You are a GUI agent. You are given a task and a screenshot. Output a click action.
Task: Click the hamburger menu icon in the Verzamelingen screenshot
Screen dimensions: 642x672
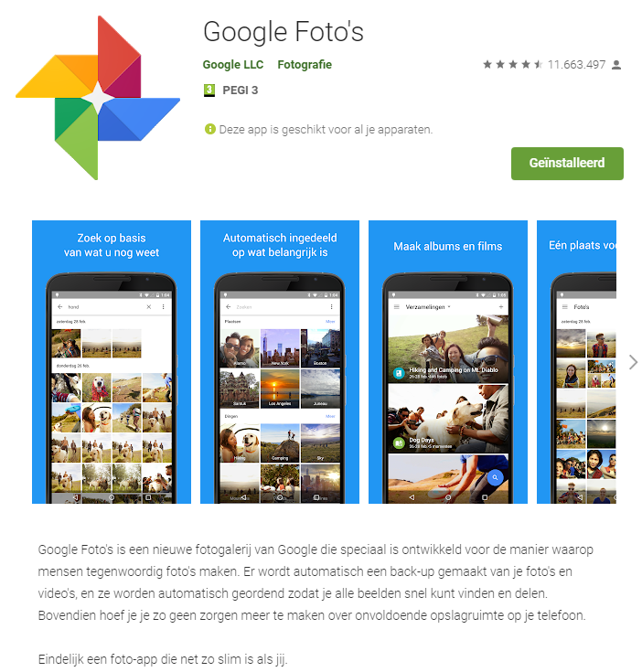tap(396, 307)
